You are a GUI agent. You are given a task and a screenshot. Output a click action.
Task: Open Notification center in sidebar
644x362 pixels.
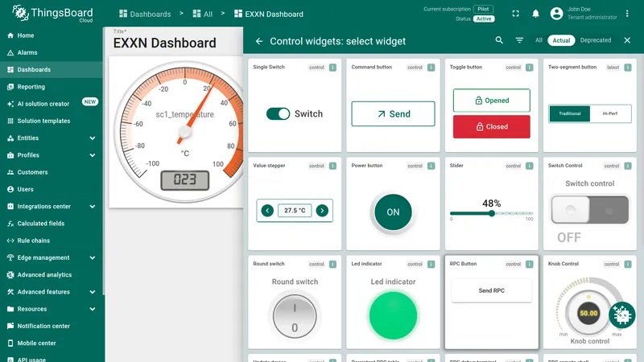(52, 326)
